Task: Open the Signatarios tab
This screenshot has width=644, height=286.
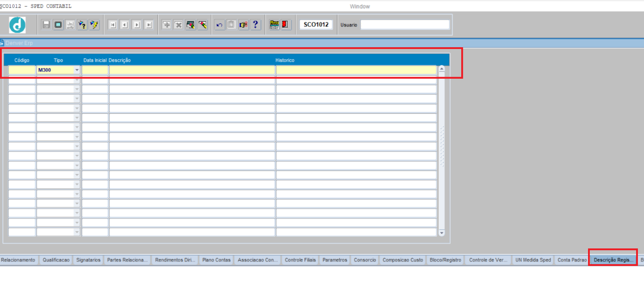Action: (x=88, y=260)
